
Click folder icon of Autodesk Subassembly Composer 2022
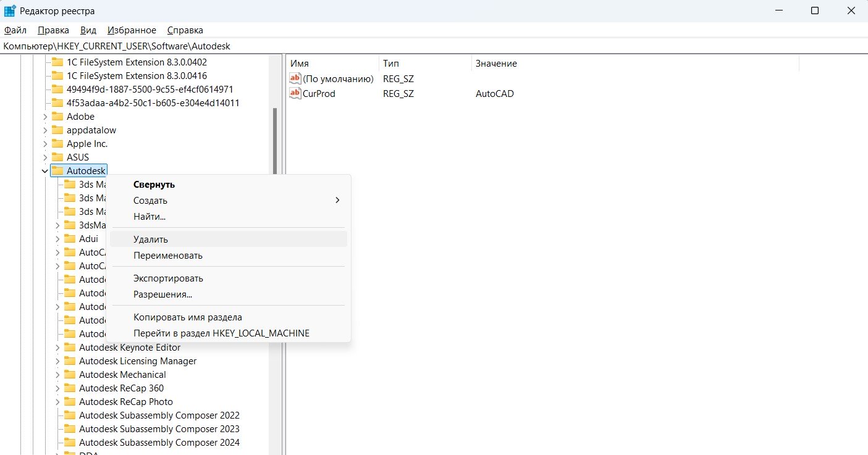(70, 415)
